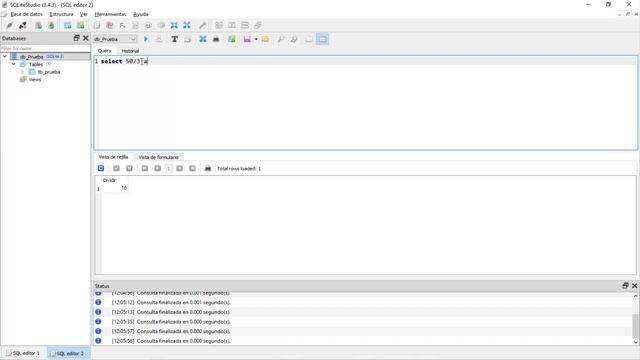Click the tile windows vertically icon
Viewport: 640px width, 360px height.
tap(245, 25)
